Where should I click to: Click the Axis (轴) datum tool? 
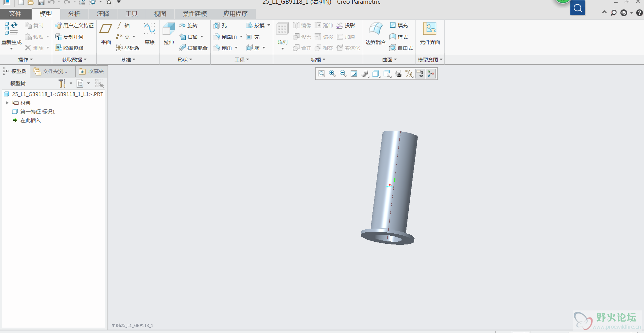(123, 25)
